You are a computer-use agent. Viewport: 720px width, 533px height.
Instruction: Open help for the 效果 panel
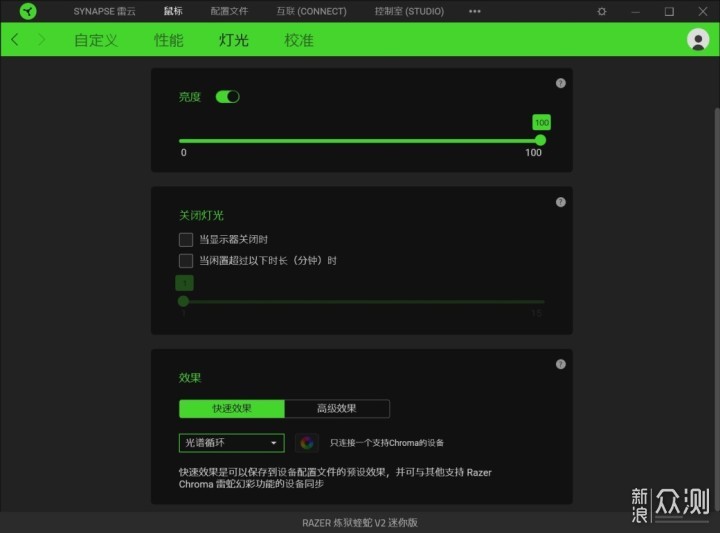tap(560, 364)
